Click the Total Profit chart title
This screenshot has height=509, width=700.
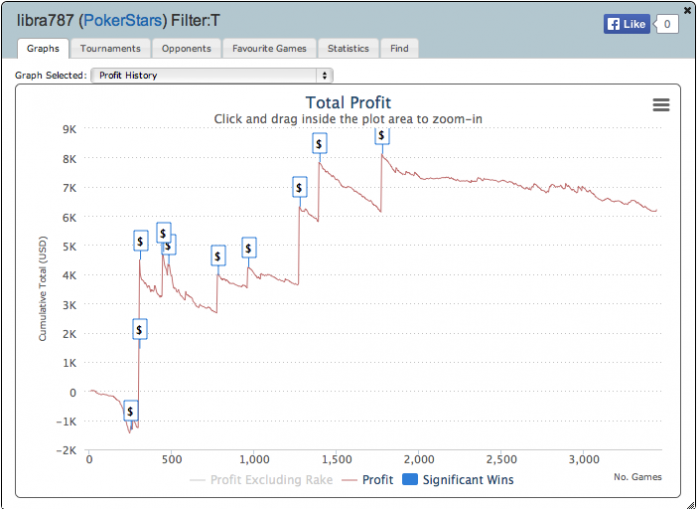pyautogui.click(x=348, y=103)
